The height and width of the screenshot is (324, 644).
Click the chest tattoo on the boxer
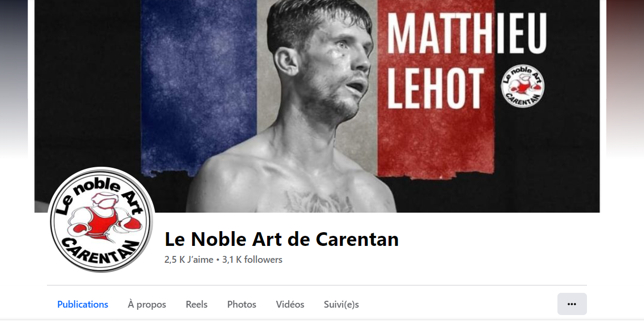coord(311,201)
